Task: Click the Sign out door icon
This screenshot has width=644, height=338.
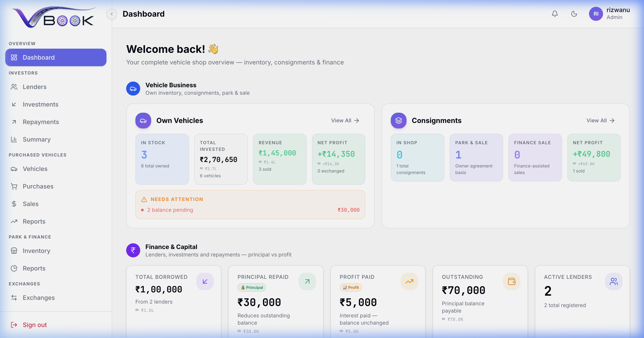Action: 14,325
